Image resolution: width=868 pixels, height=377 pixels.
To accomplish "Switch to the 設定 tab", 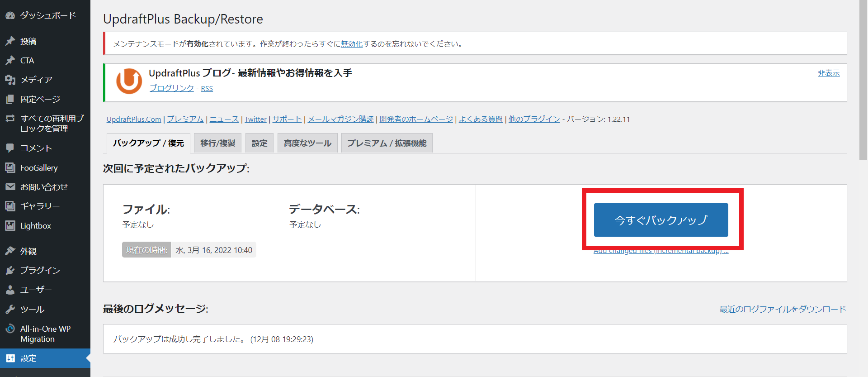I will coord(259,143).
